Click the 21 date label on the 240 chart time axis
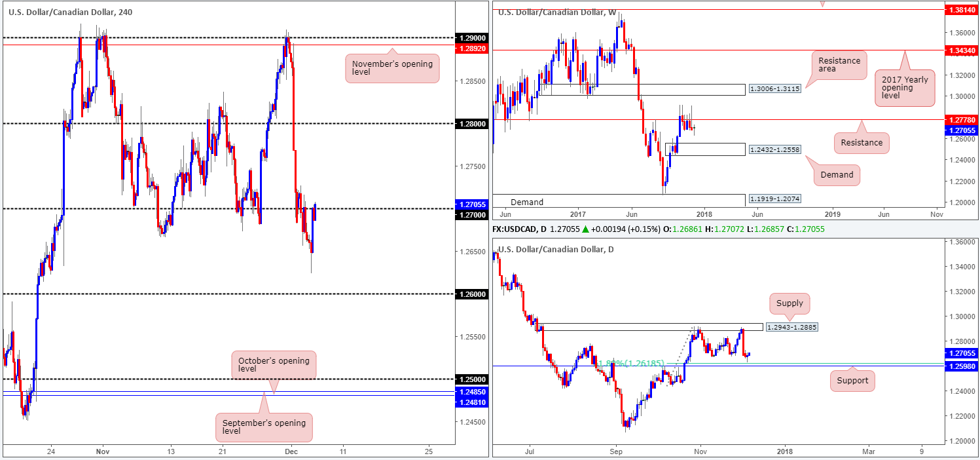 tap(221, 451)
